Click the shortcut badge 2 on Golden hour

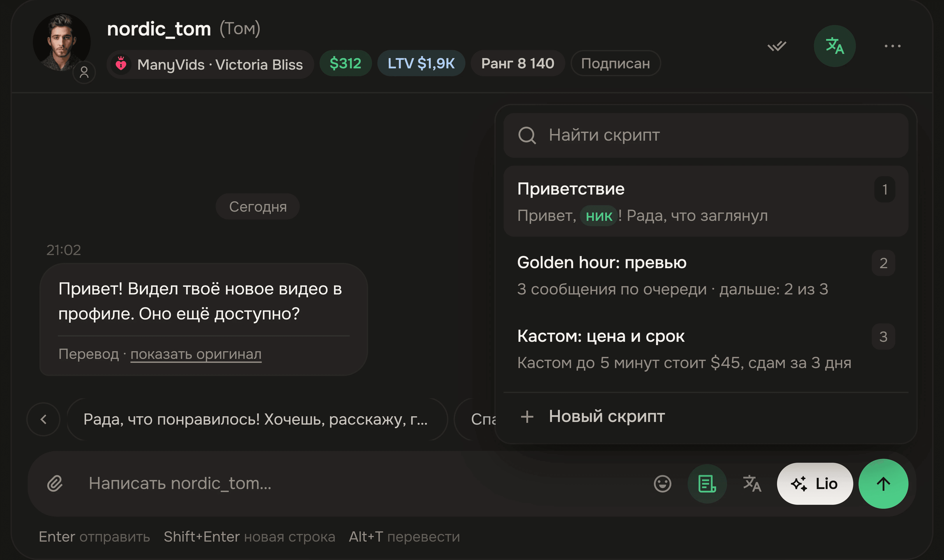click(883, 263)
